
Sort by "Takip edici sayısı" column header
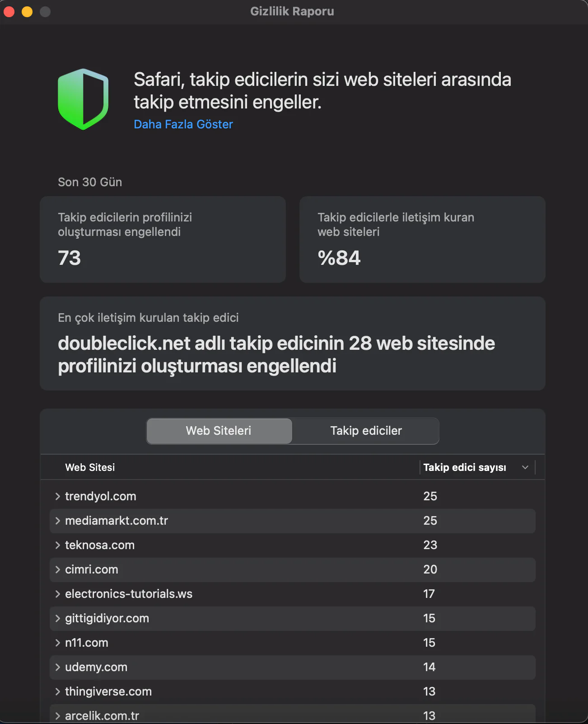(464, 467)
